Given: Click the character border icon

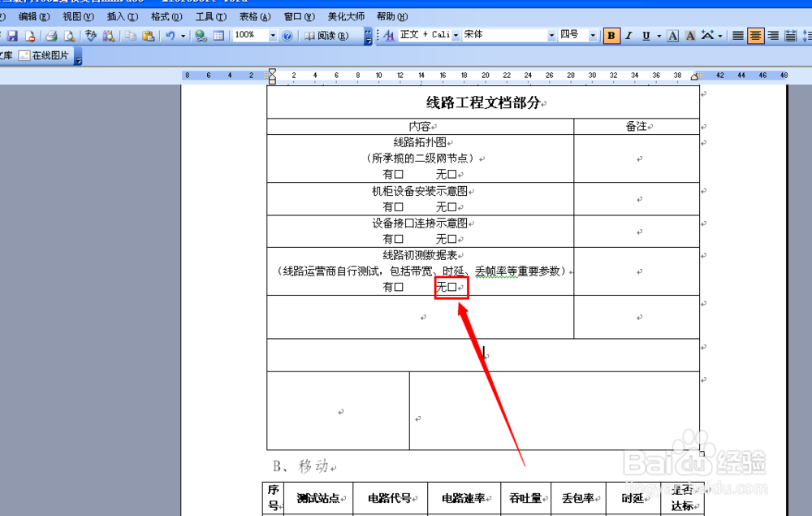Looking at the screenshot, I should pyautogui.click(x=672, y=36).
